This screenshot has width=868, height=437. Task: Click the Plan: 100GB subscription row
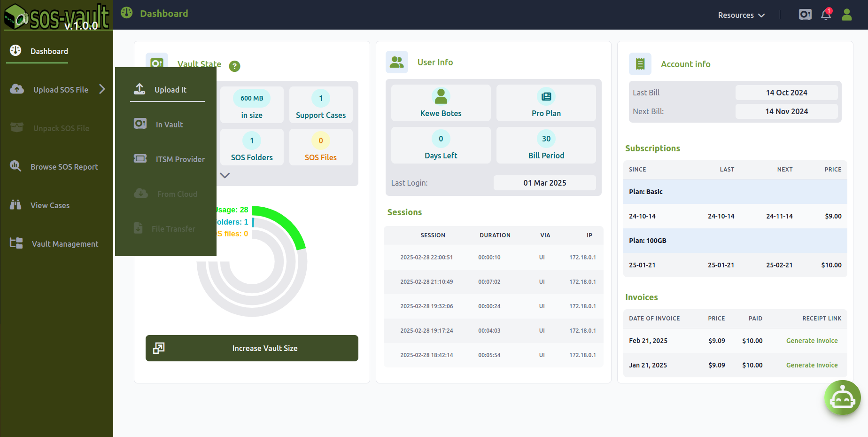735,241
